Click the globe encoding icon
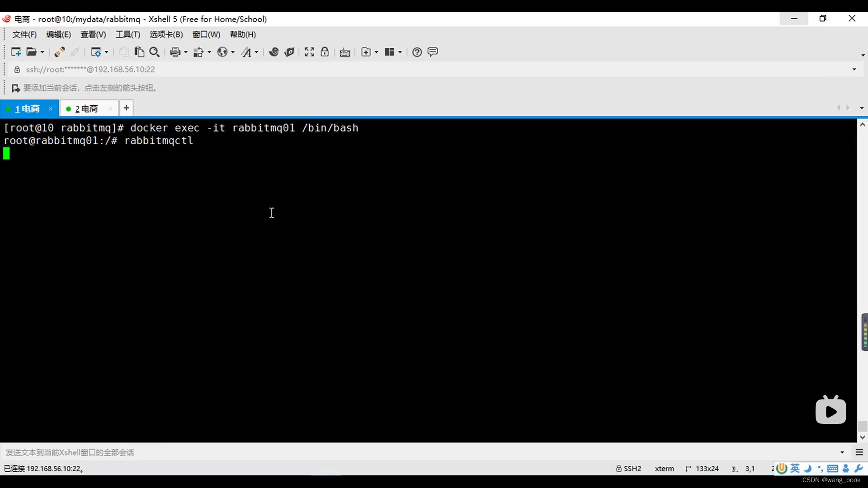Image resolution: width=868 pixels, height=488 pixels. tap(222, 52)
